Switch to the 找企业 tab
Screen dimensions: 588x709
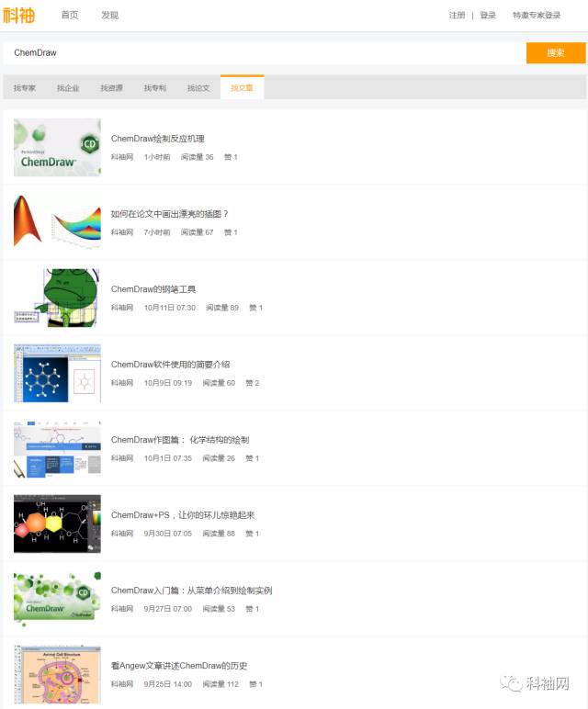pyautogui.click(x=68, y=88)
